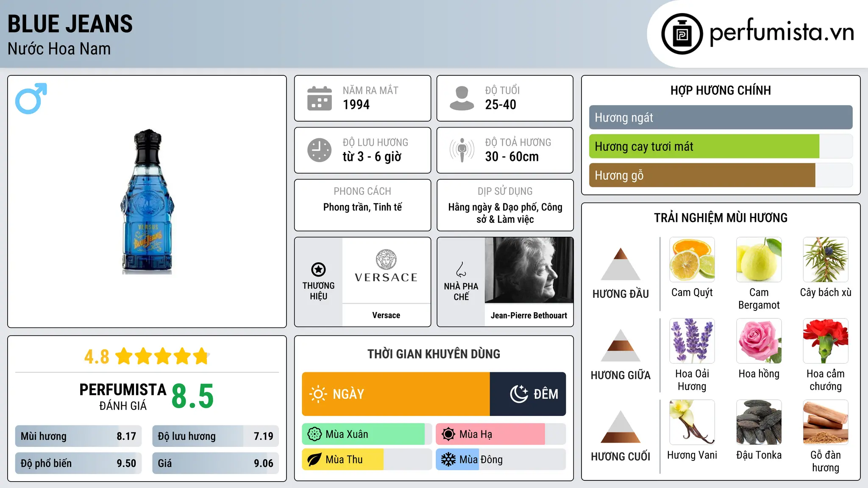Click the Hương gỗ accord bar
868x488 pixels.
click(x=721, y=175)
